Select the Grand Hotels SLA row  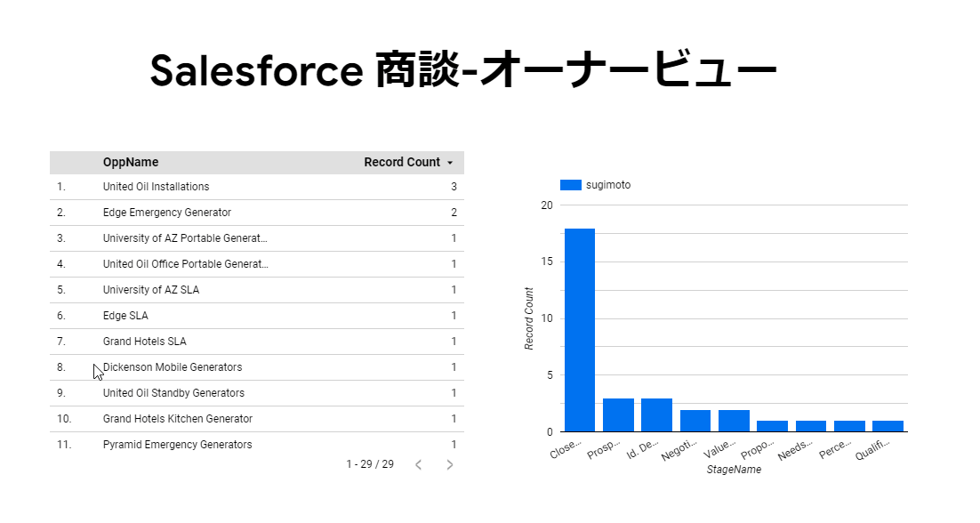[x=257, y=342]
